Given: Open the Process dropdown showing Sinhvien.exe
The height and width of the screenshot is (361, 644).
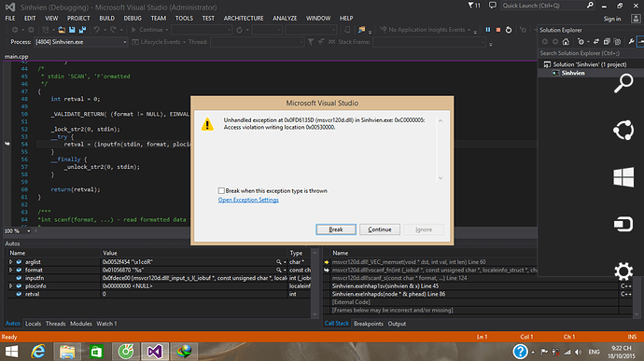Looking at the screenshot, I should pyautogui.click(x=80, y=42).
